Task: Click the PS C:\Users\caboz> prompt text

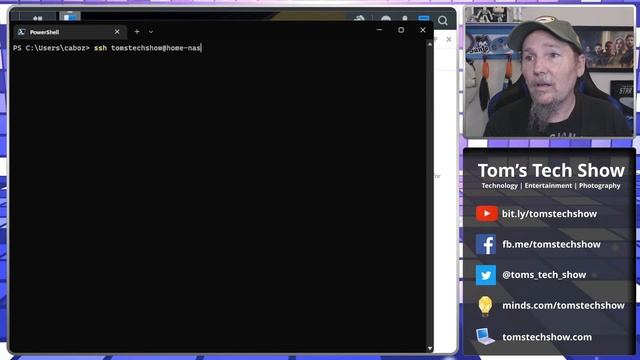Action: click(51, 48)
